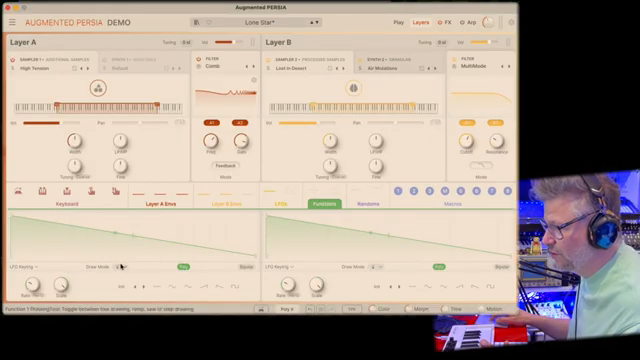The image size is (640, 360).
Task: Open the Layer A Envs tab
Action: 161,204
